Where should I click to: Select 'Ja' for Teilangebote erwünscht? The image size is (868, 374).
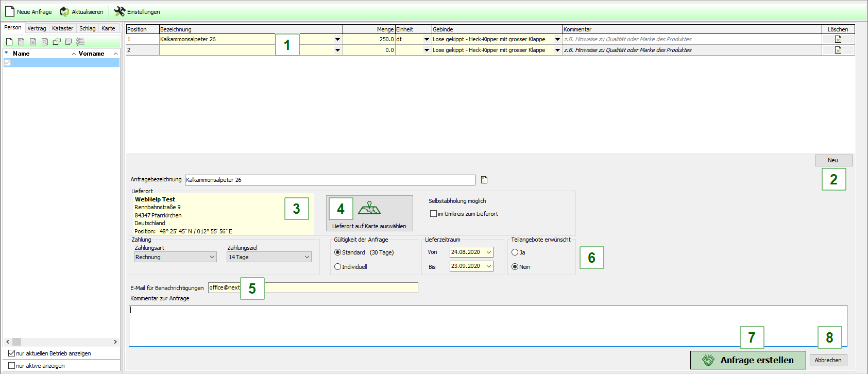(515, 252)
